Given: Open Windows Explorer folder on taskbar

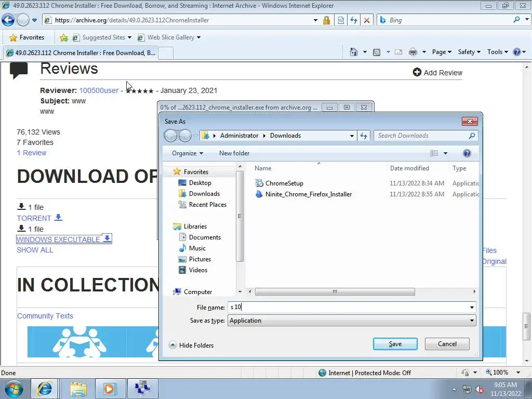Looking at the screenshot, I should click(79, 389).
